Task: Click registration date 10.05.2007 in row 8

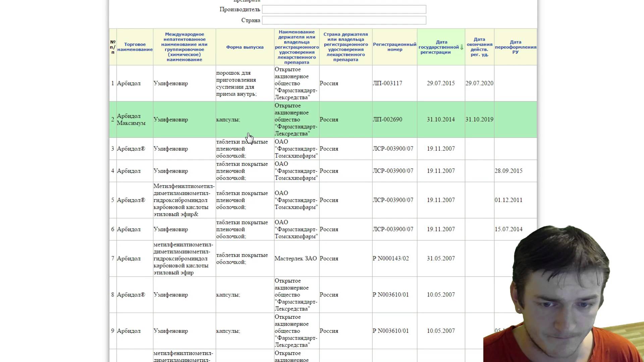Action: [441, 295]
